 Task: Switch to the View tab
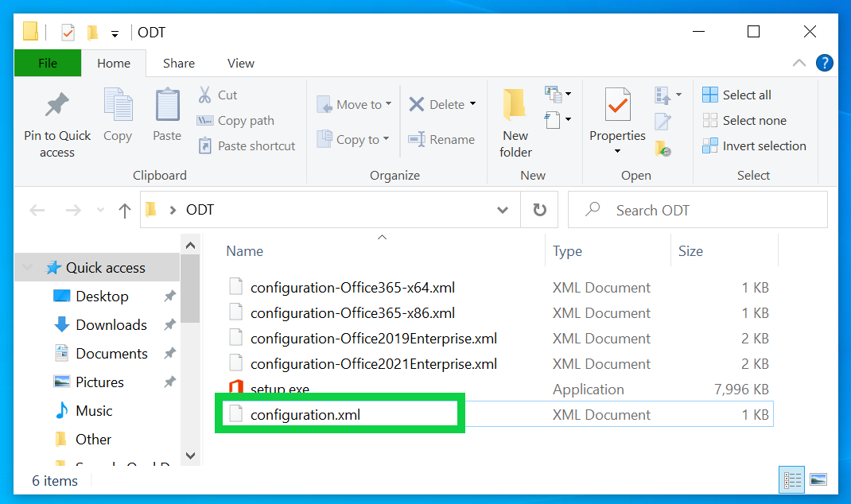240,63
